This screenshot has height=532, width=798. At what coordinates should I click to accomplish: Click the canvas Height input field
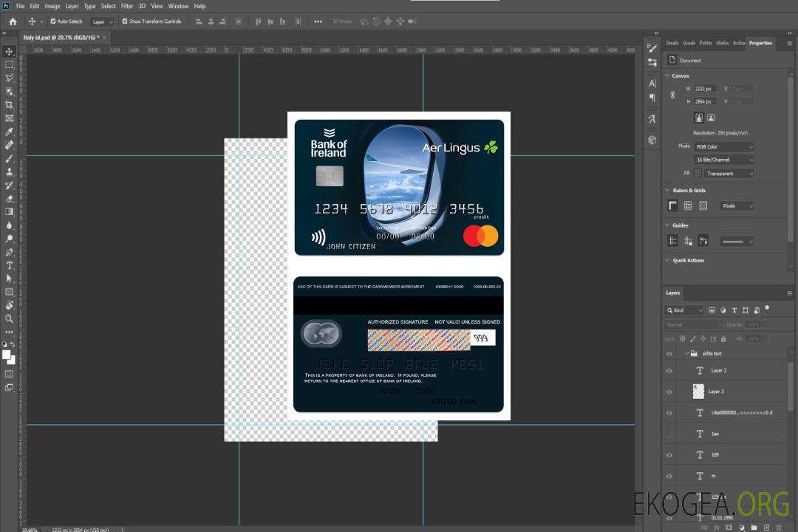pos(705,101)
